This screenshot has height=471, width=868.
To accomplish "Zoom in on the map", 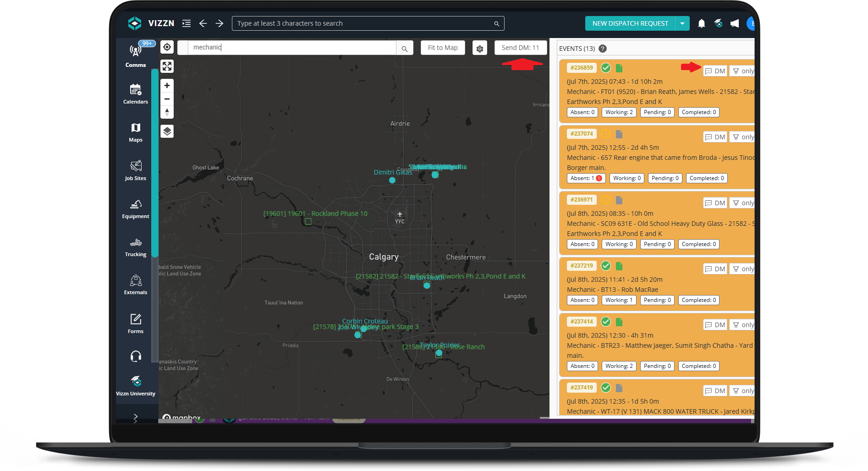I will coord(167,86).
